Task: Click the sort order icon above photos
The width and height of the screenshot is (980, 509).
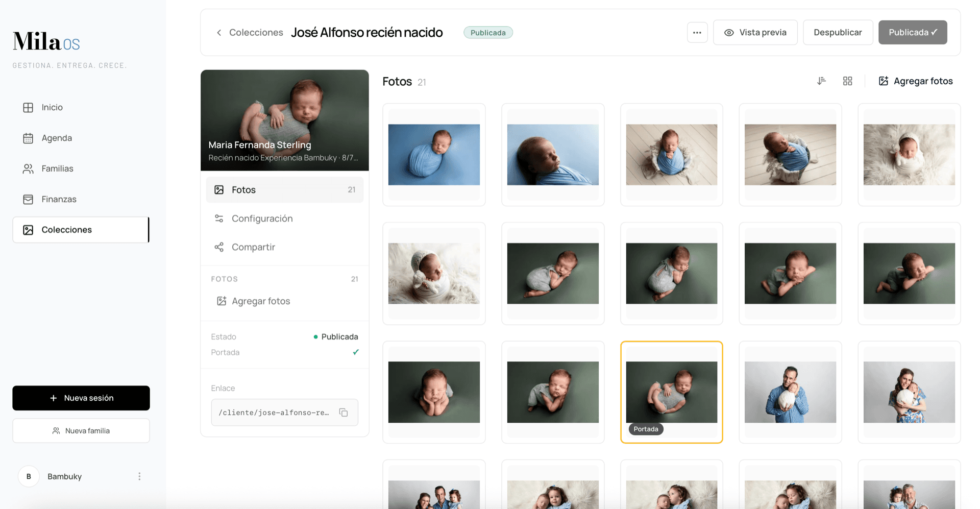Action: (x=821, y=81)
